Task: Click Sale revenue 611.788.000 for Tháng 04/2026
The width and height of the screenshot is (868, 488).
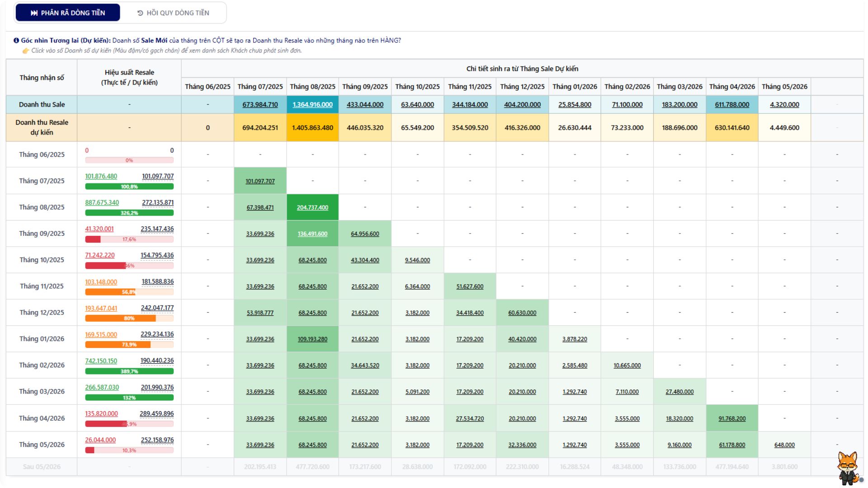Action: 732,104
